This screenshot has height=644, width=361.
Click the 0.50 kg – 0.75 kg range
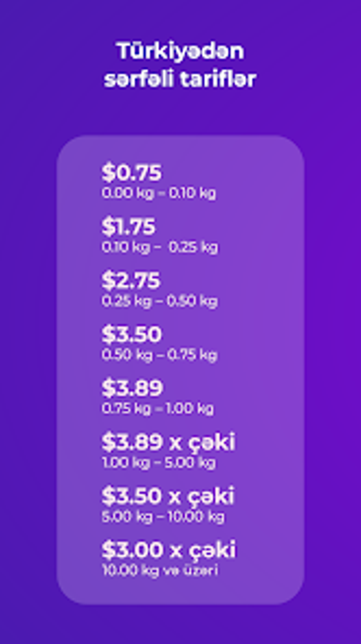159,355
